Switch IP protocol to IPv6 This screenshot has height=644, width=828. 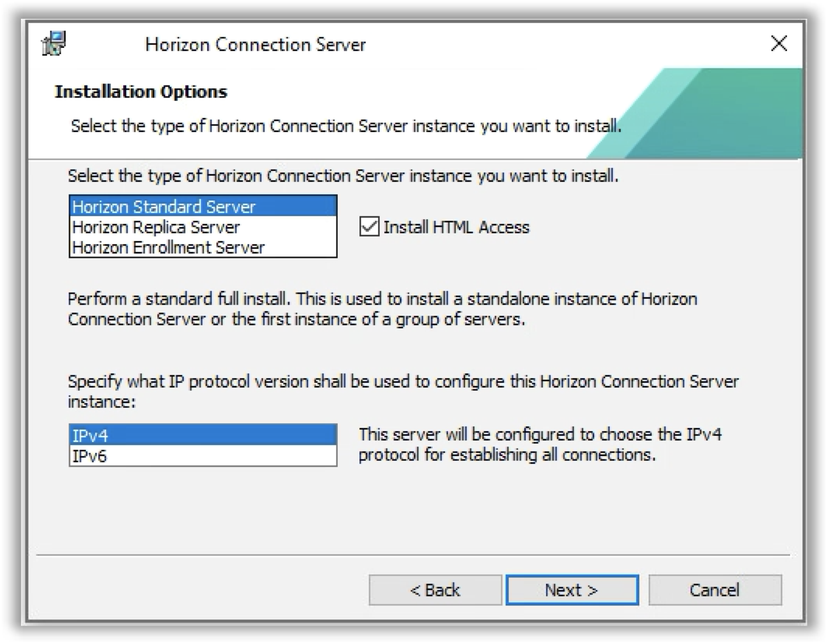pyautogui.click(x=89, y=456)
